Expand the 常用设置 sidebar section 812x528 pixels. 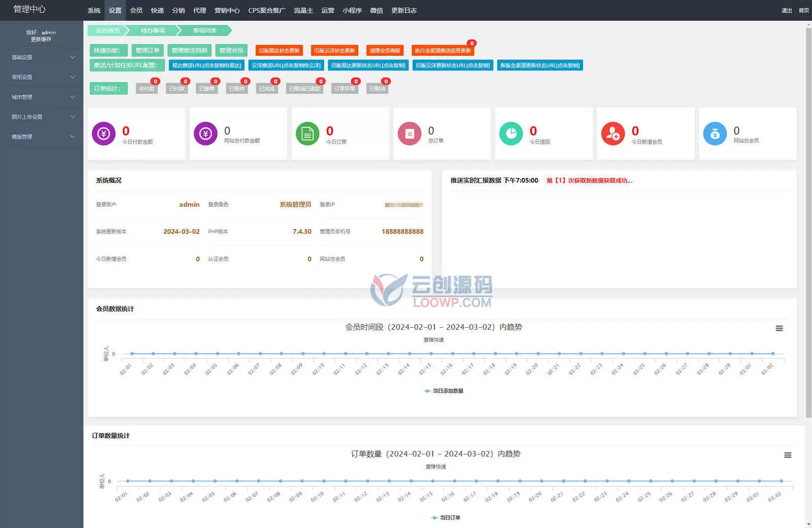(42, 77)
